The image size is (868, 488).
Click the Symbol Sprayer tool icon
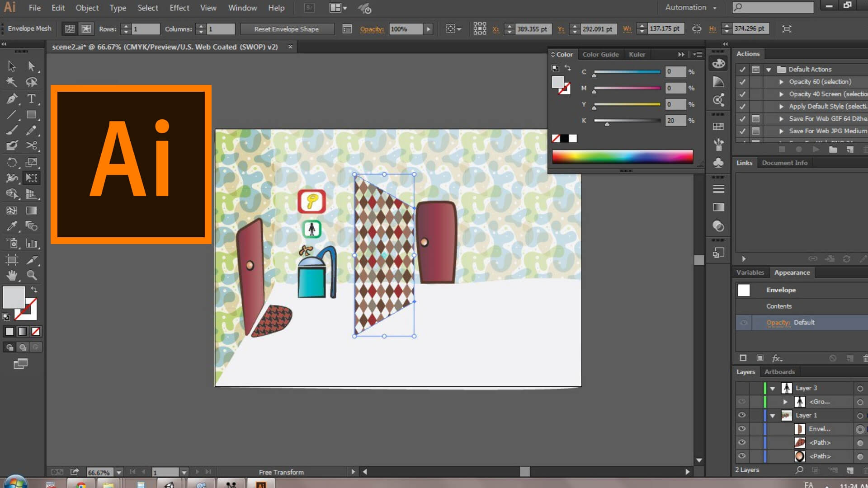11,243
